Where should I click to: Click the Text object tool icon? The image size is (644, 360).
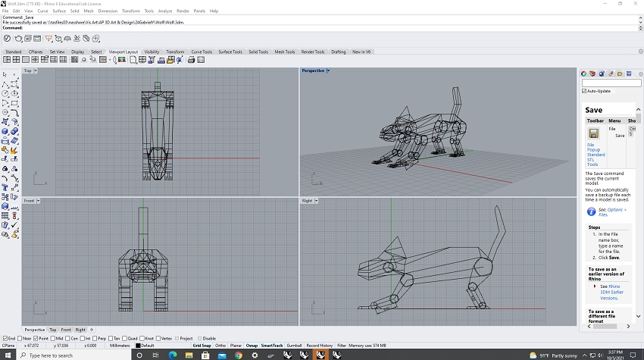5,187
